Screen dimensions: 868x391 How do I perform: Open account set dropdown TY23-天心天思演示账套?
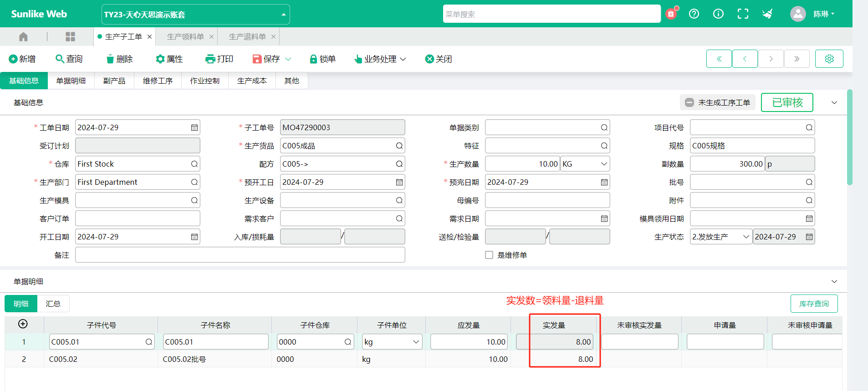(195, 15)
